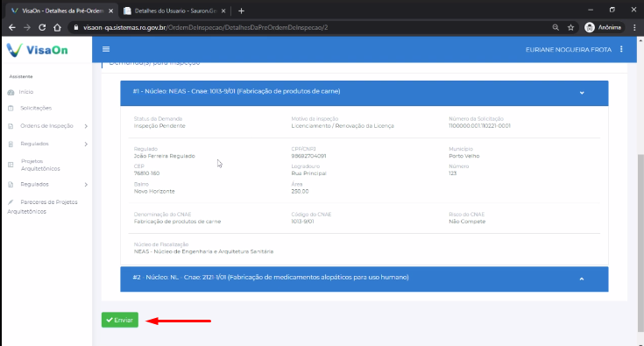
Task: Open Início in sidebar
Action: 26,92
